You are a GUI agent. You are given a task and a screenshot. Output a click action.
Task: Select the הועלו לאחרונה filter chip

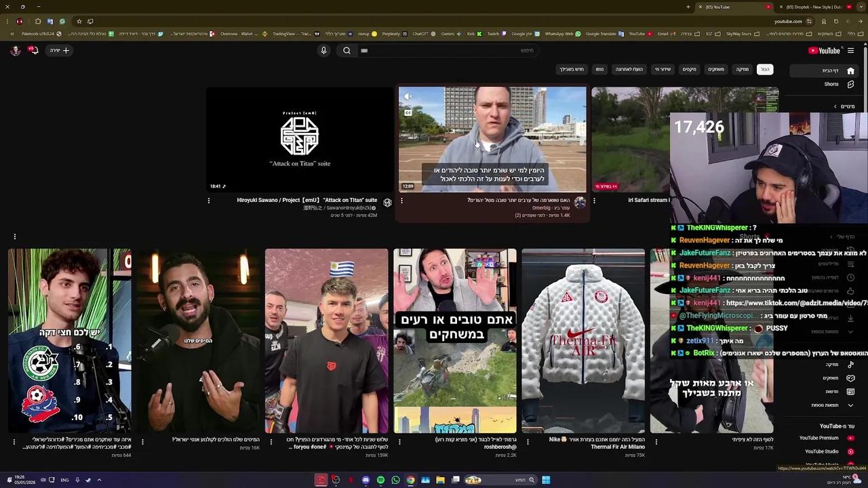point(629,69)
